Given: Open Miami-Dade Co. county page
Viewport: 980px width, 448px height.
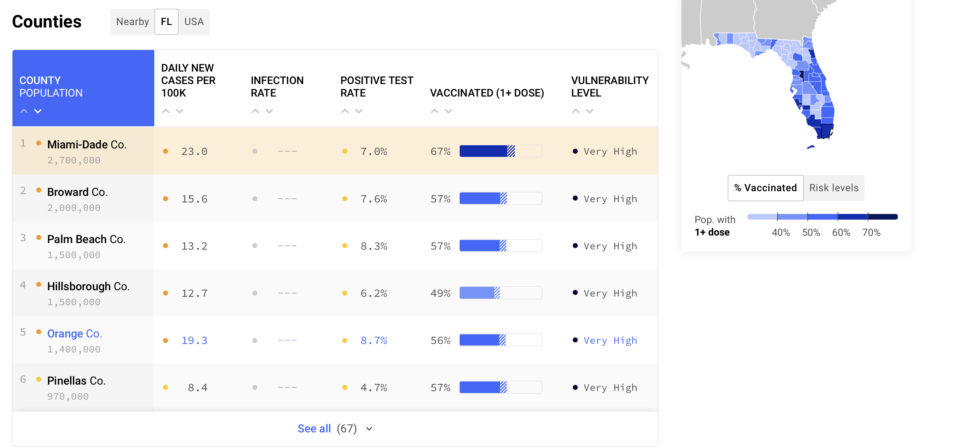Looking at the screenshot, I should 87,145.
